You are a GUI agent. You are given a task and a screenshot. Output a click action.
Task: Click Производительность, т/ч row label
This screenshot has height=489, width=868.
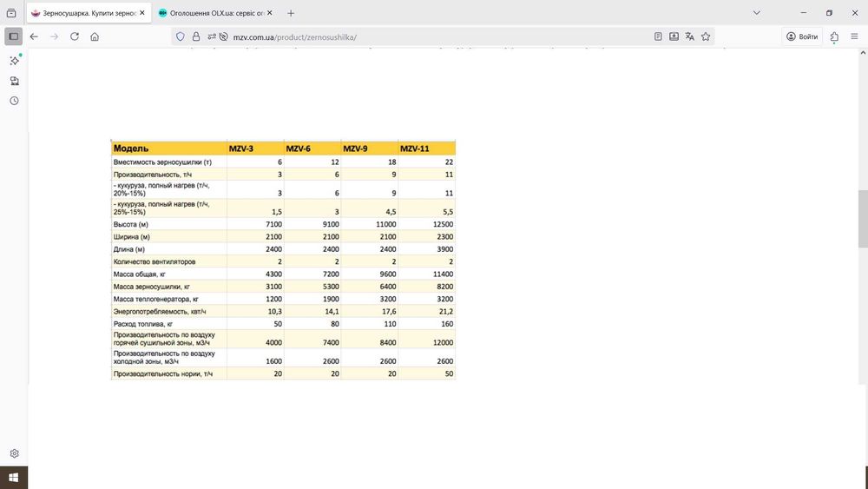(x=152, y=175)
